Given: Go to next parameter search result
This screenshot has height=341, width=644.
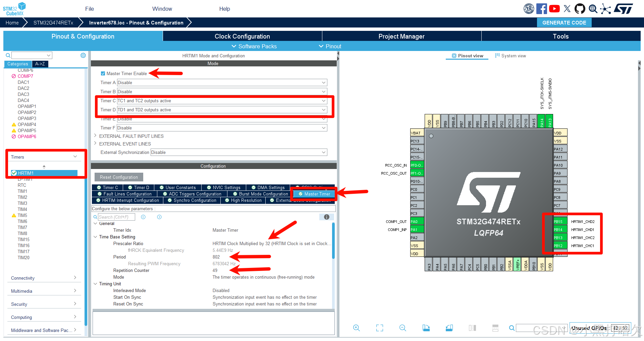Looking at the screenshot, I should point(159,217).
